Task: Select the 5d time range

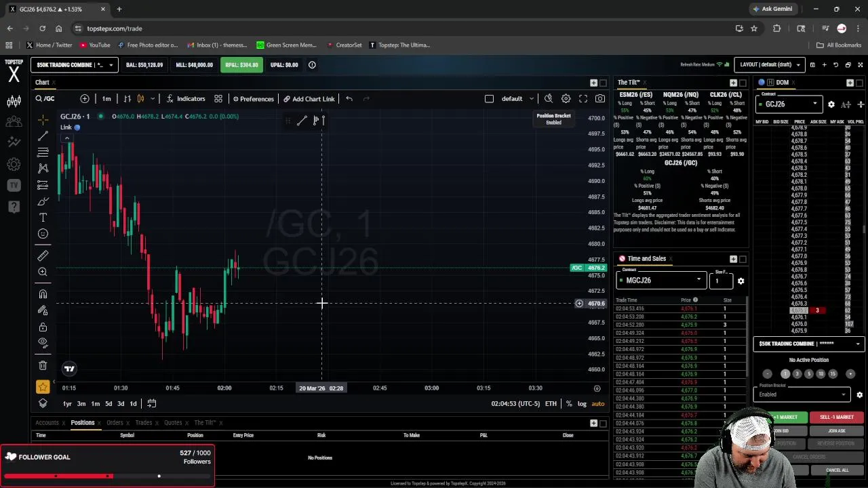Action: (x=108, y=404)
